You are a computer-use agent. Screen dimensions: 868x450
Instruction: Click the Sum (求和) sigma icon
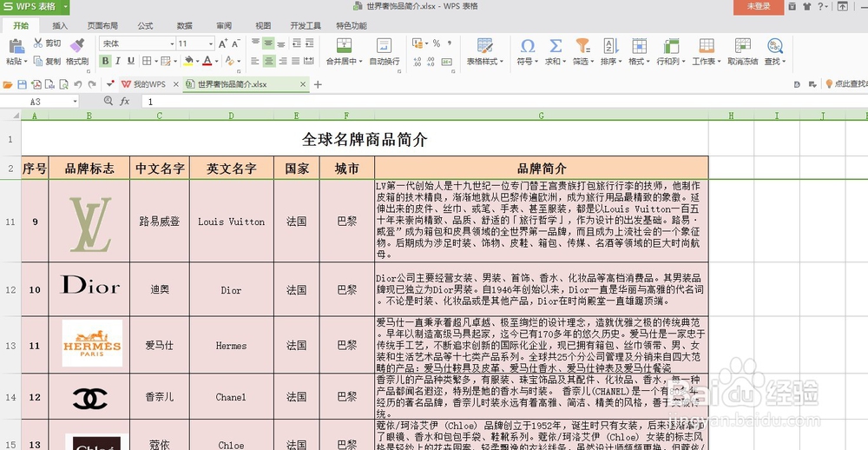tap(556, 45)
